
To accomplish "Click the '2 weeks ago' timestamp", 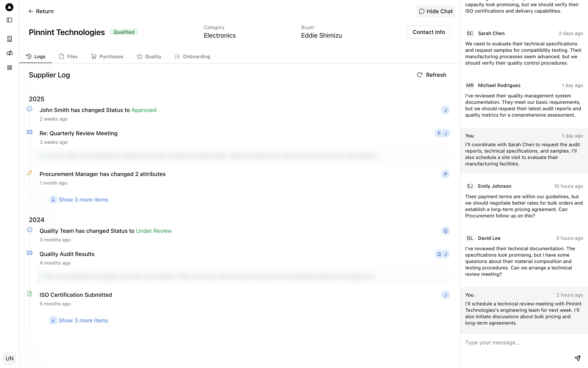I will tap(54, 119).
